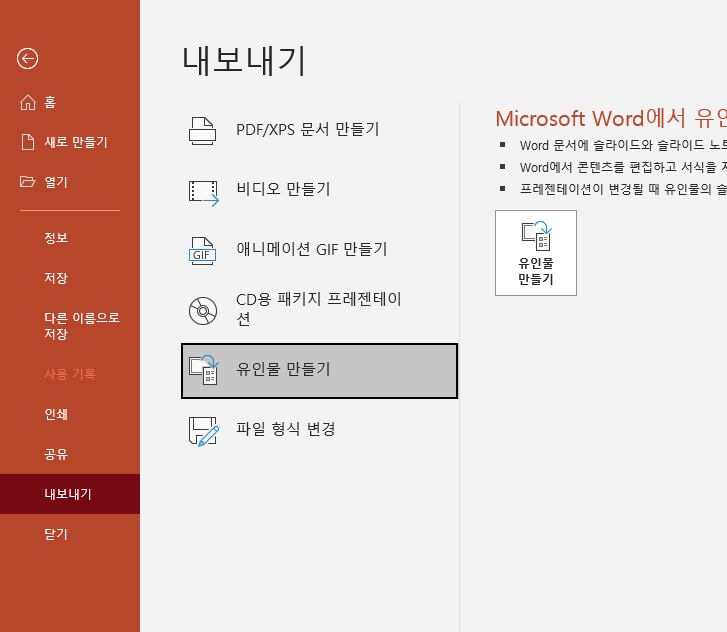Open the 정보 page
This screenshot has height=632, width=727.
coord(70,238)
